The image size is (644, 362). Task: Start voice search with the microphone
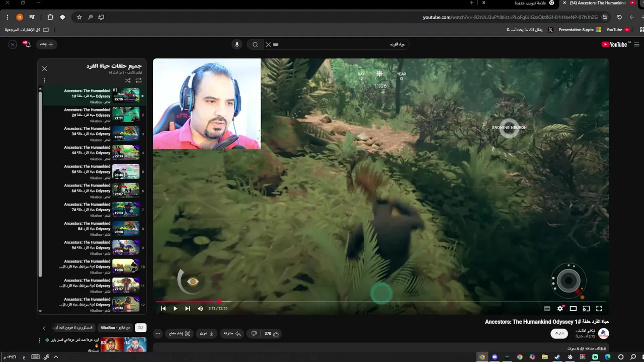[x=237, y=44]
